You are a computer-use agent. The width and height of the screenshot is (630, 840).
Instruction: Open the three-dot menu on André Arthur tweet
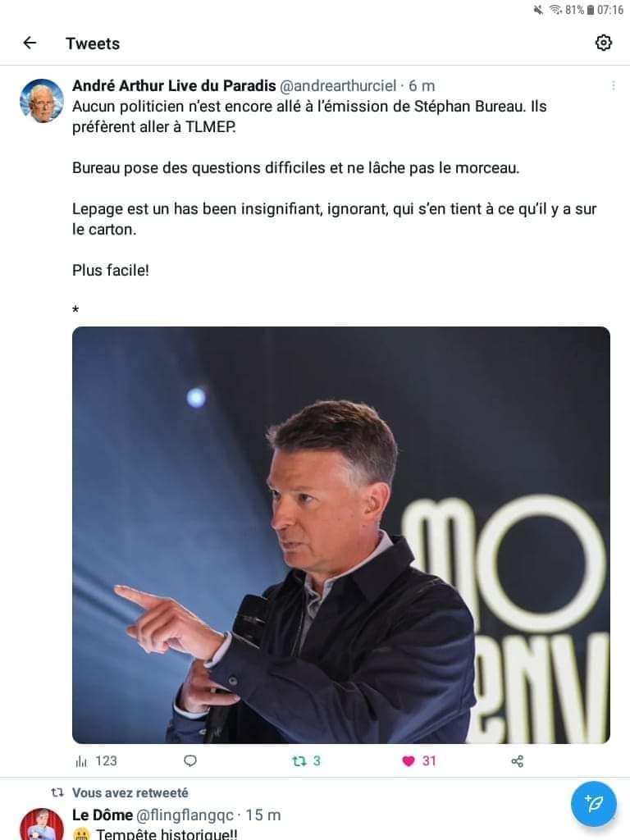pyautogui.click(x=613, y=85)
